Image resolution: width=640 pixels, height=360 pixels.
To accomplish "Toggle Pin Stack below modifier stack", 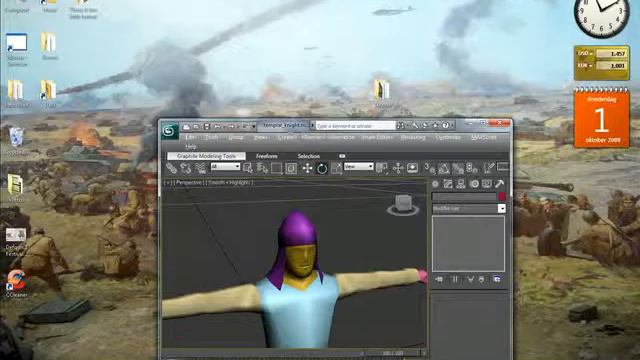I will tap(439, 280).
